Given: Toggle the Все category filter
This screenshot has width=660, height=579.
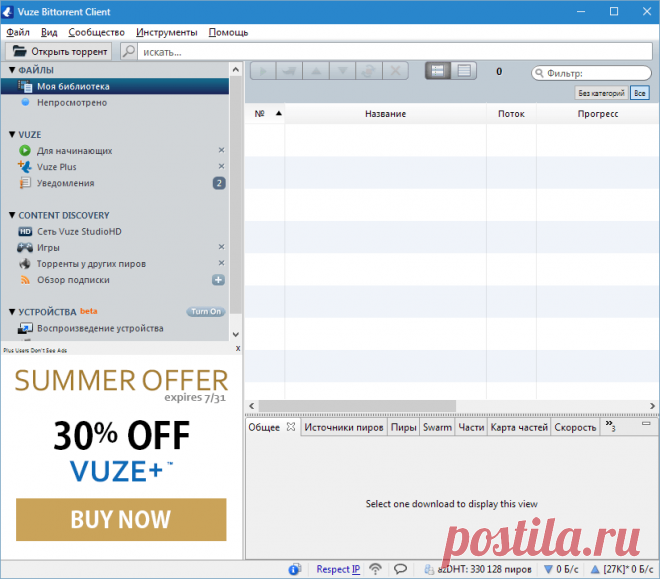Looking at the screenshot, I should [640, 93].
